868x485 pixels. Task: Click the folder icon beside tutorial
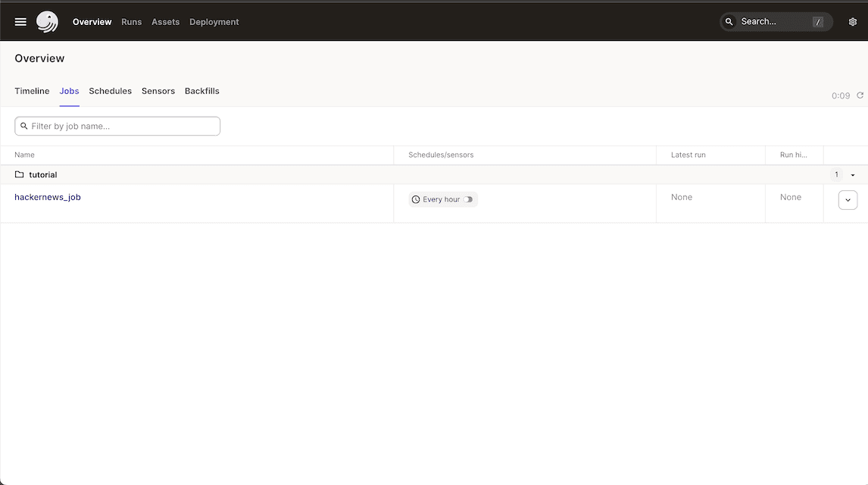point(19,174)
